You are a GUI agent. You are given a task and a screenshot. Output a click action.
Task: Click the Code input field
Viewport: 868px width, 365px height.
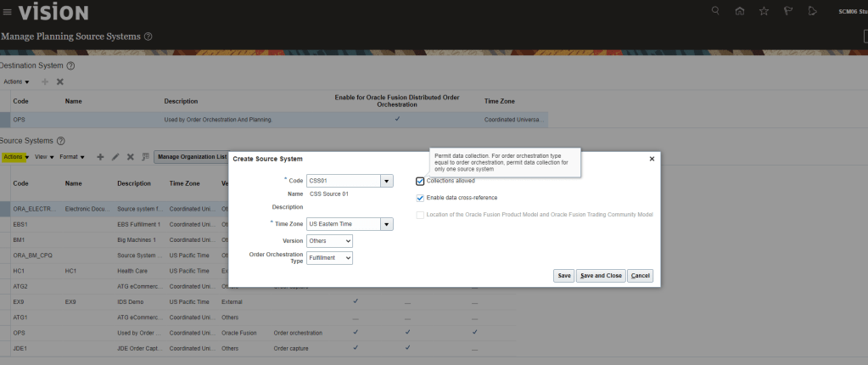tap(343, 180)
